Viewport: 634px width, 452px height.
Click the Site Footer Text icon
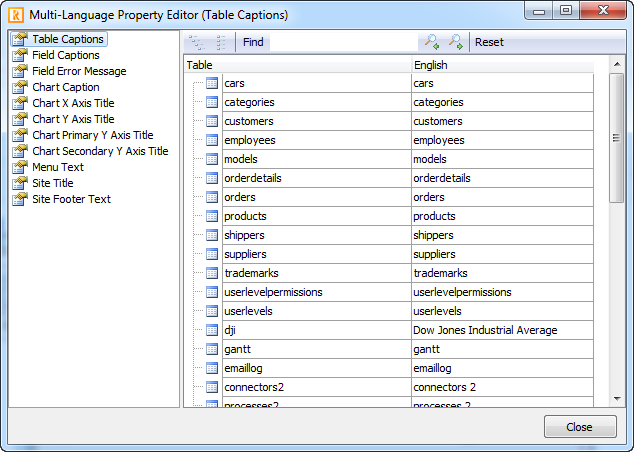click(20, 199)
